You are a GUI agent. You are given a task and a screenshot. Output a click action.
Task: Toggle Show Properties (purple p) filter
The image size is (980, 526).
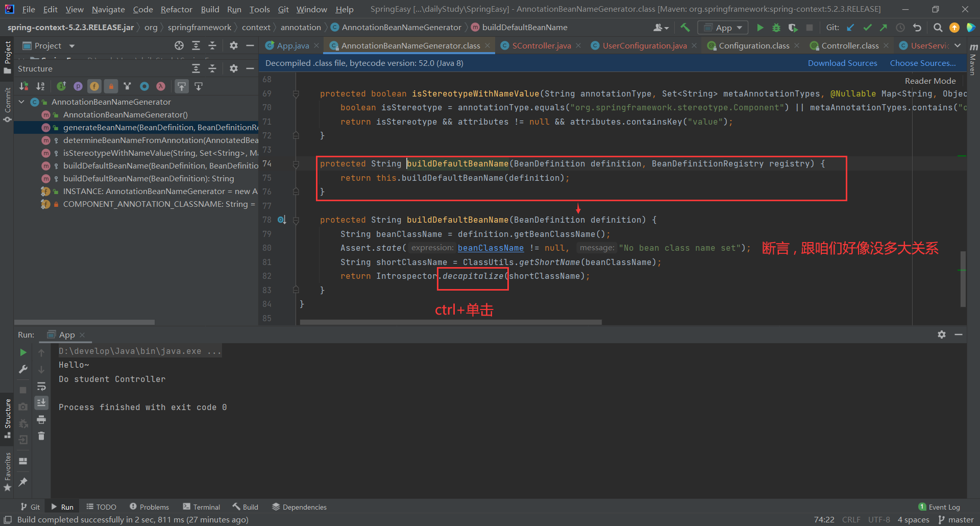[x=78, y=86]
